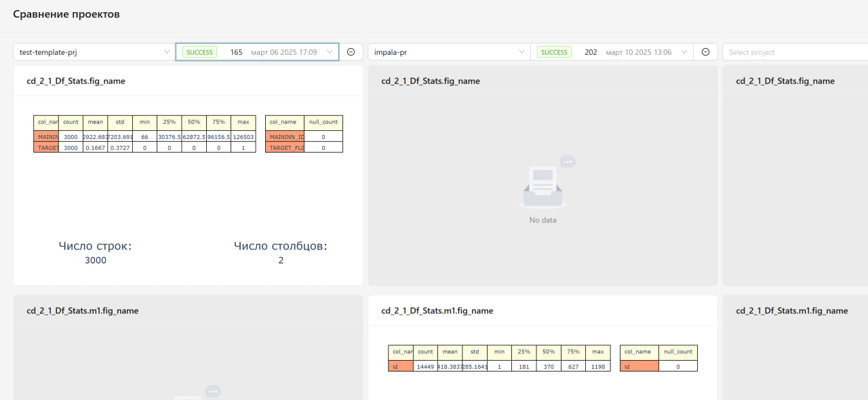Click the 'No data' label in impala-pr card
This screenshot has height=400, width=868.
coord(542,220)
